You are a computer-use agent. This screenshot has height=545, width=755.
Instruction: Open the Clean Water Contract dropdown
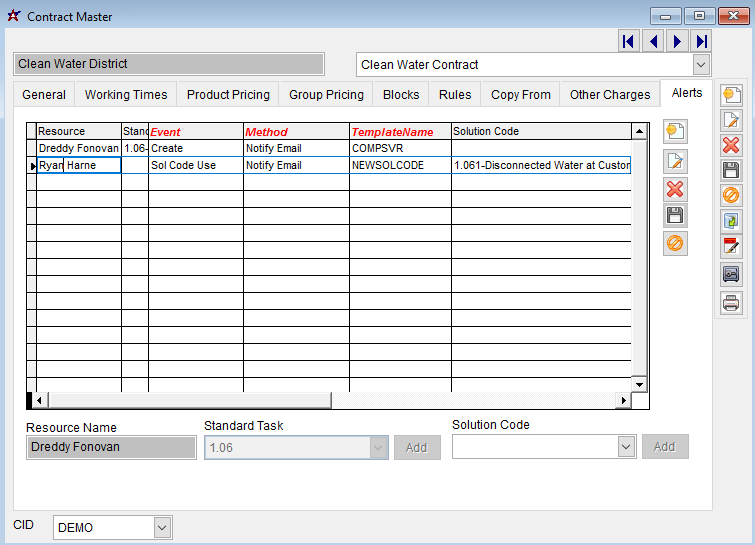(x=701, y=65)
